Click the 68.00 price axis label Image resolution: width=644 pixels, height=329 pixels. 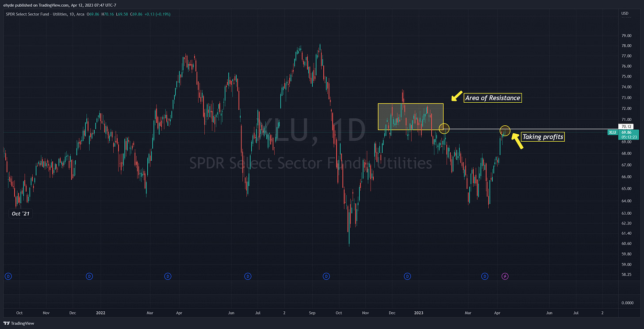(626, 154)
